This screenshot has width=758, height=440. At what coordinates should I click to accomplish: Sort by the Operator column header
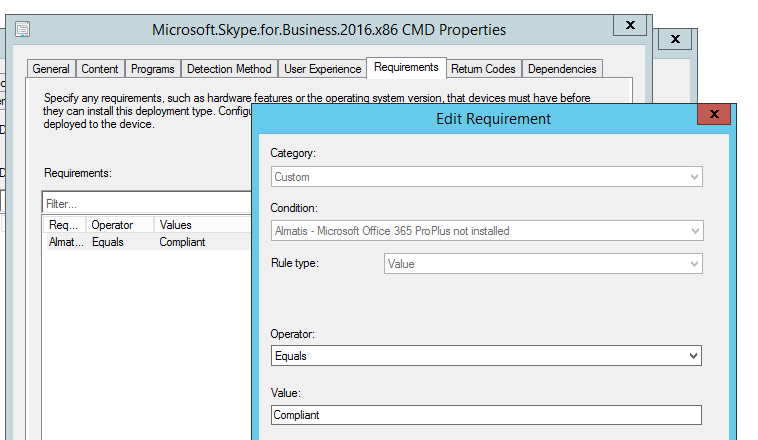(120, 225)
